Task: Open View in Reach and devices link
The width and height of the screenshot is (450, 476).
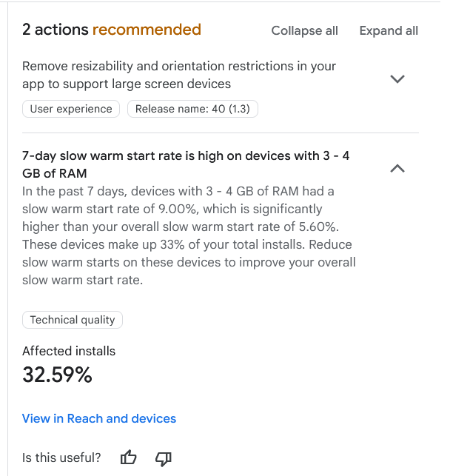Action: coord(99,418)
